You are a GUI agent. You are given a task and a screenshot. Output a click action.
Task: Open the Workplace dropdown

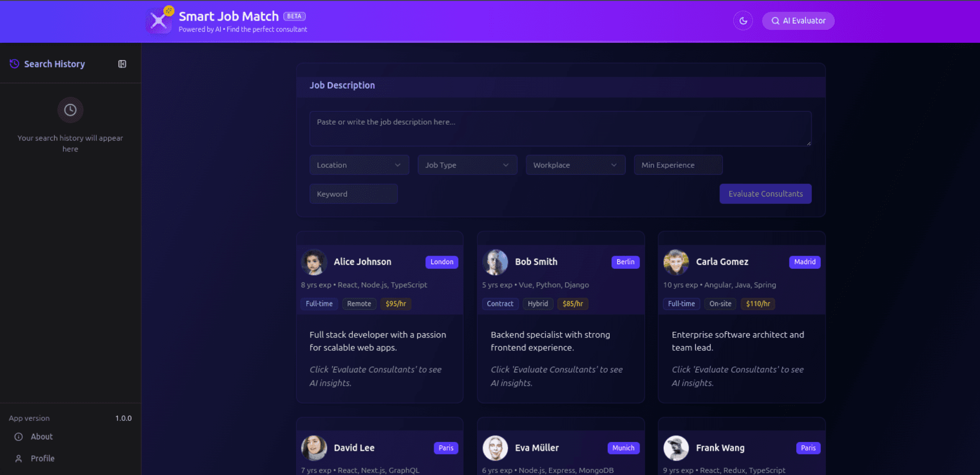pos(576,165)
